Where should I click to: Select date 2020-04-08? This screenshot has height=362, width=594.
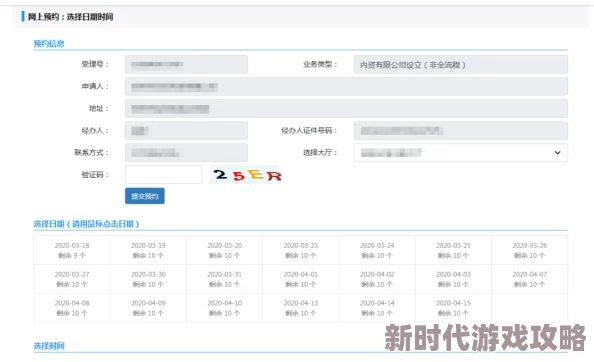tap(72, 308)
